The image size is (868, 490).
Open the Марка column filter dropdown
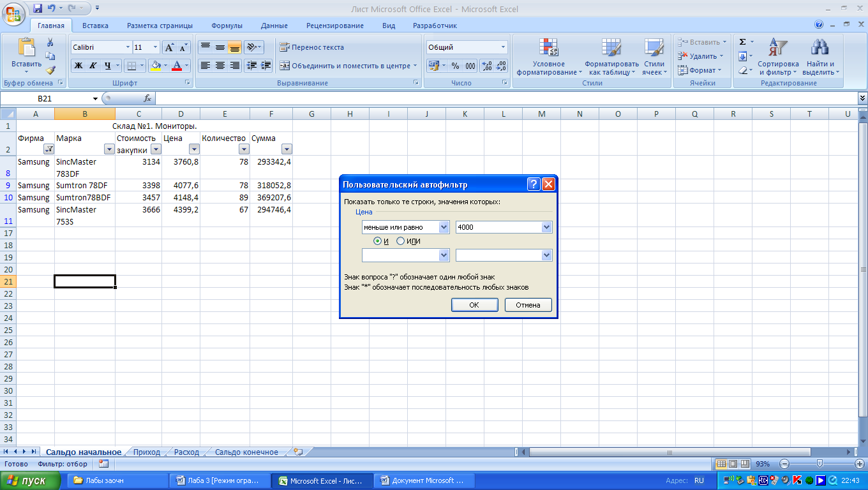[109, 149]
